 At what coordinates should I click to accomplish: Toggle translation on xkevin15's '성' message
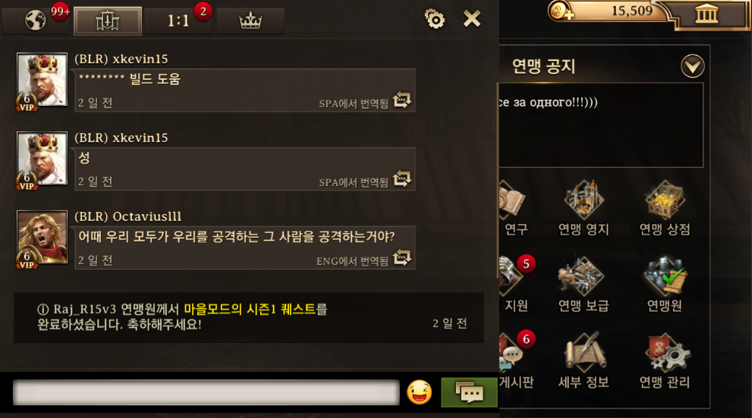coord(402,179)
